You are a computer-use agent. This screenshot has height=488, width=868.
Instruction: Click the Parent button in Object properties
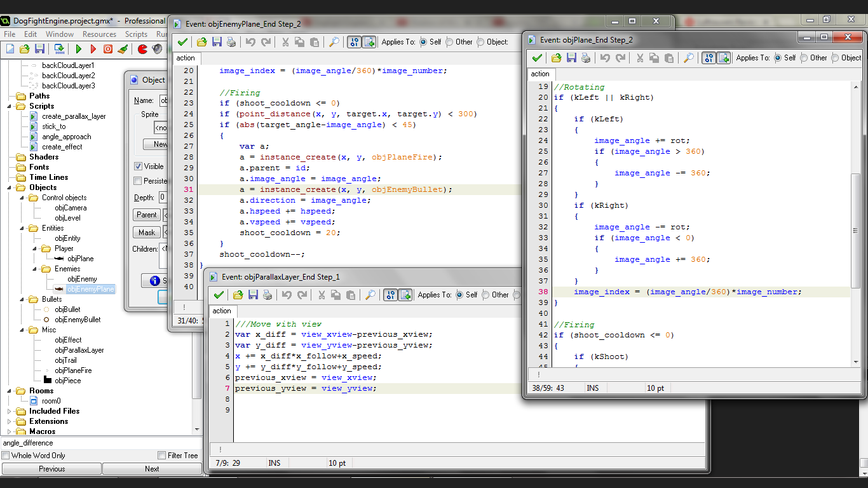[147, 215]
